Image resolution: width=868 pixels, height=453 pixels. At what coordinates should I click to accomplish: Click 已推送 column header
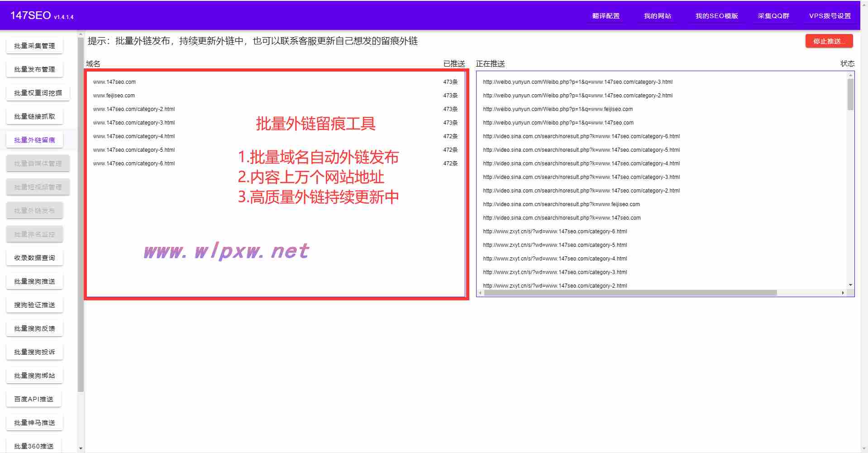click(454, 64)
